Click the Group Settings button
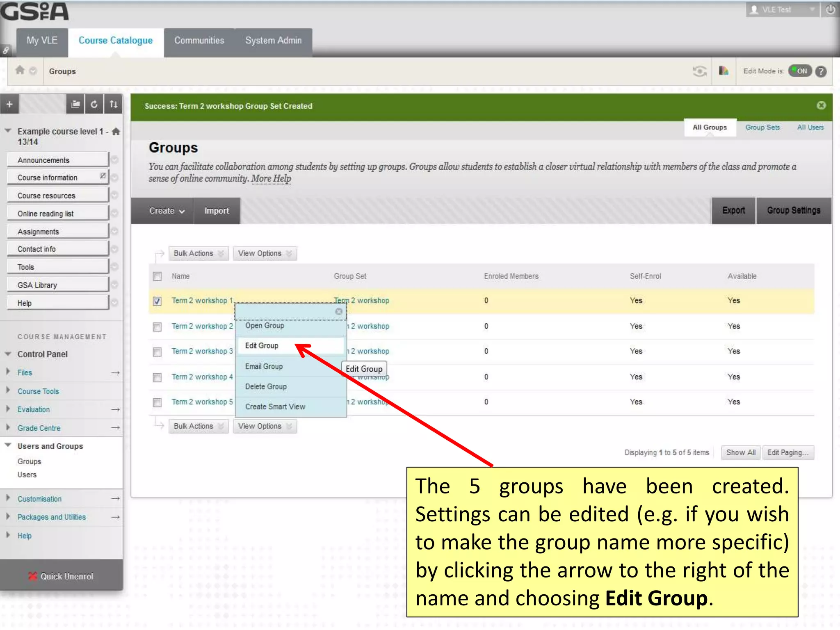Image resolution: width=840 pixels, height=630 pixels. [793, 211]
